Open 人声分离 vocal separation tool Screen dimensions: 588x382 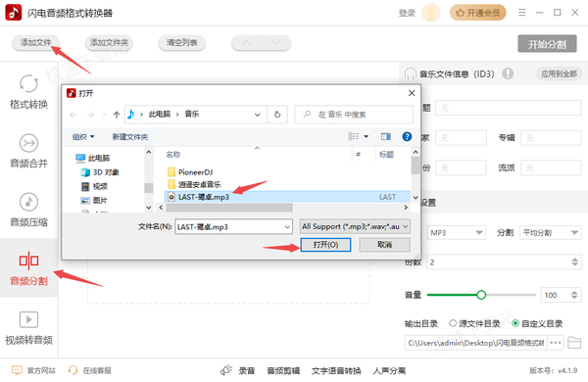pyautogui.click(x=389, y=371)
